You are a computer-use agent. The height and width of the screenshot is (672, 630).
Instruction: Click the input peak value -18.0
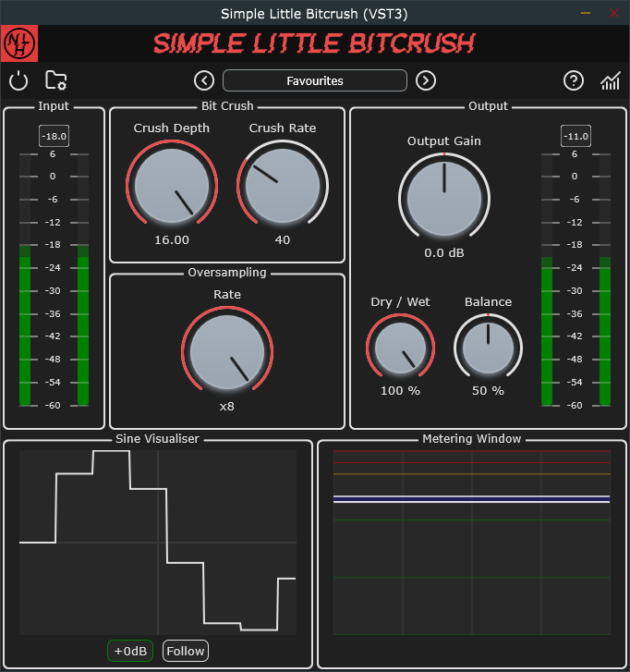[x=54, y=136]
